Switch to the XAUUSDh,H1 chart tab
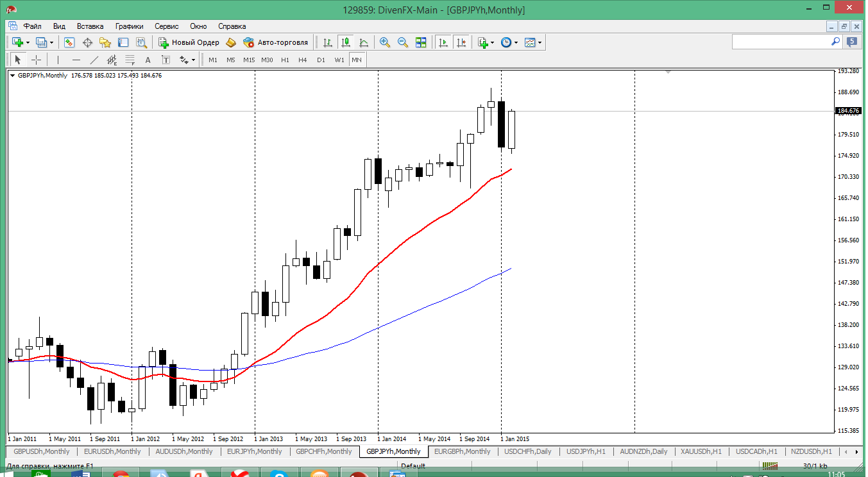This screenshot has width=868, height=477. [701, 451]
